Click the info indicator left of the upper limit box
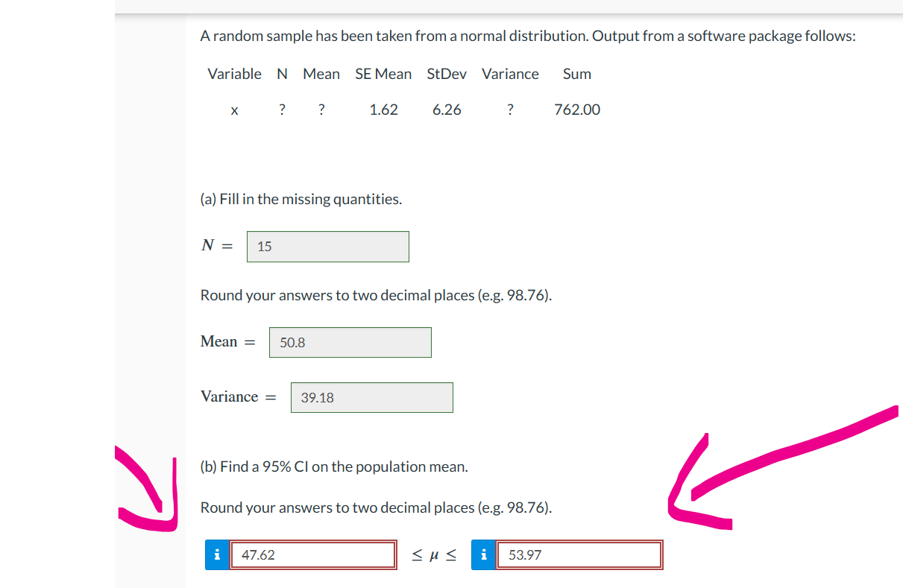This screenshot has width=903, height=588. [482, 554]
